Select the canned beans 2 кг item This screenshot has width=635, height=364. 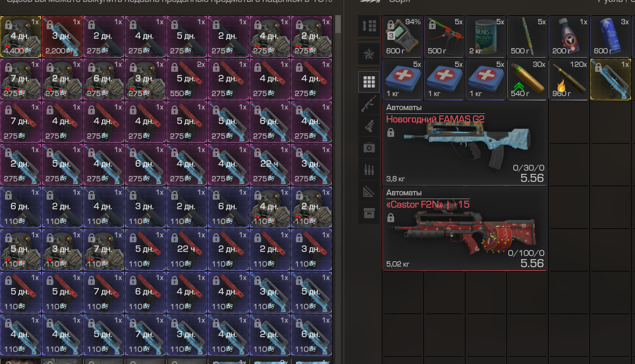486,36
